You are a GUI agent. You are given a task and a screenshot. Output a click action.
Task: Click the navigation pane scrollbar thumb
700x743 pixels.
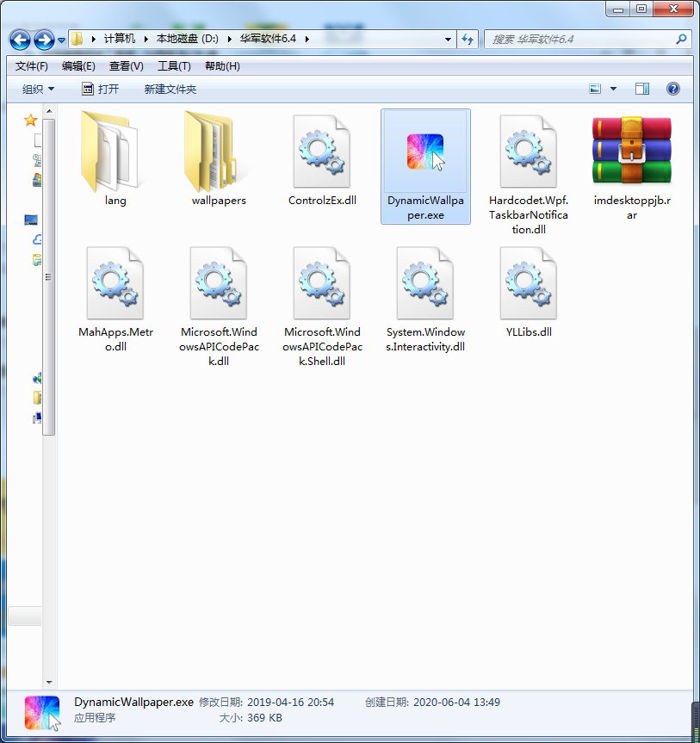49,276
